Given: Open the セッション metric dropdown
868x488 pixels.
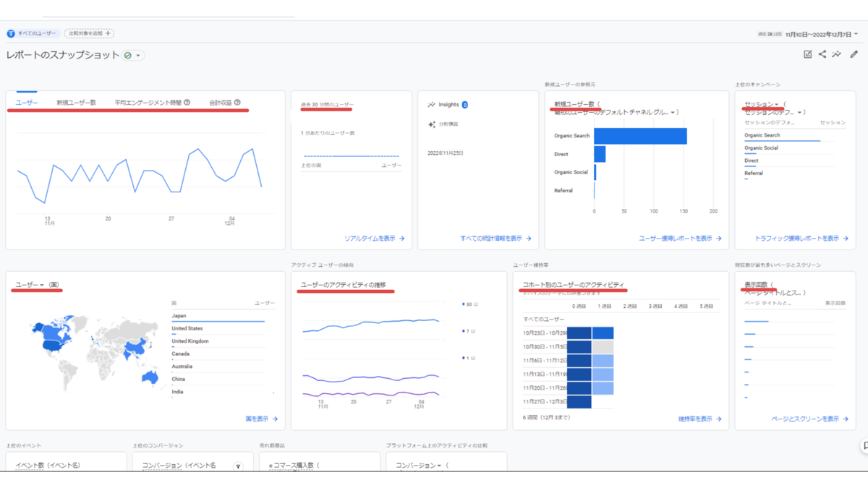Looking at the screenshot, I should [x=762, y=104].
